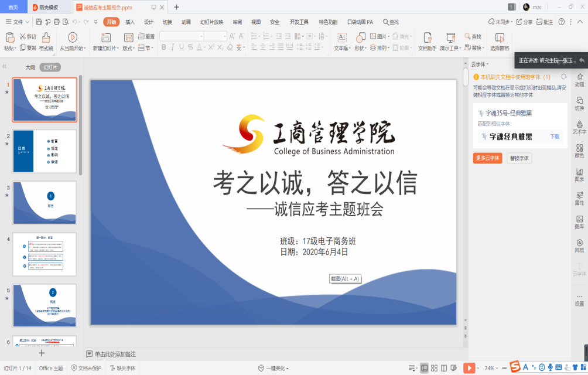
Task: Click the Undo arrow icon
Action: [x=74, y=22]
